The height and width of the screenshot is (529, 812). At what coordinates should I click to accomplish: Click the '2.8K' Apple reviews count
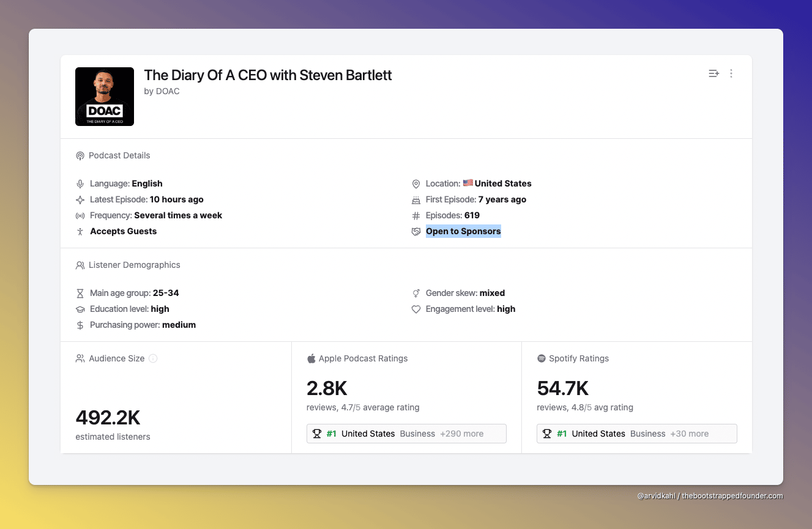[x=327, y=388]
